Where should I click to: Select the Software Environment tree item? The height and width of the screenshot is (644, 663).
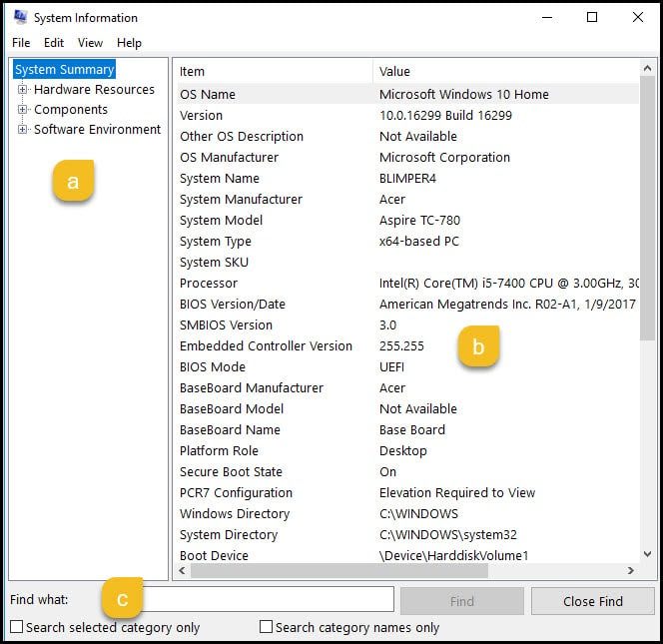97,129
